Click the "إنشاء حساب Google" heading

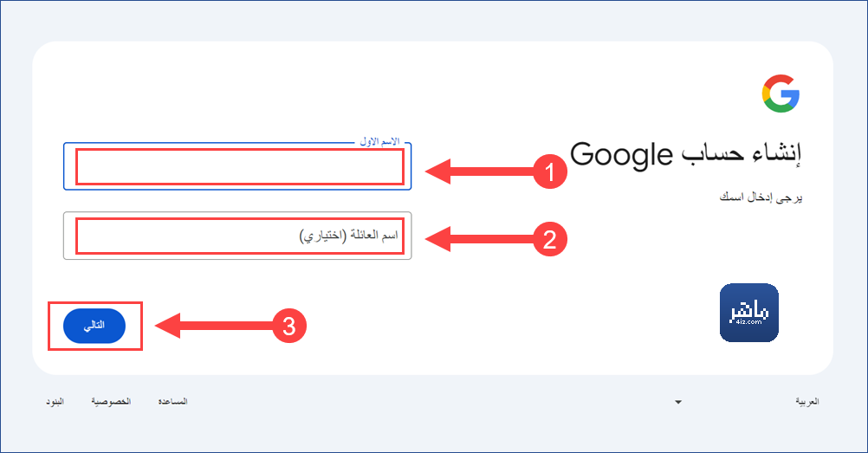point(686,154)
